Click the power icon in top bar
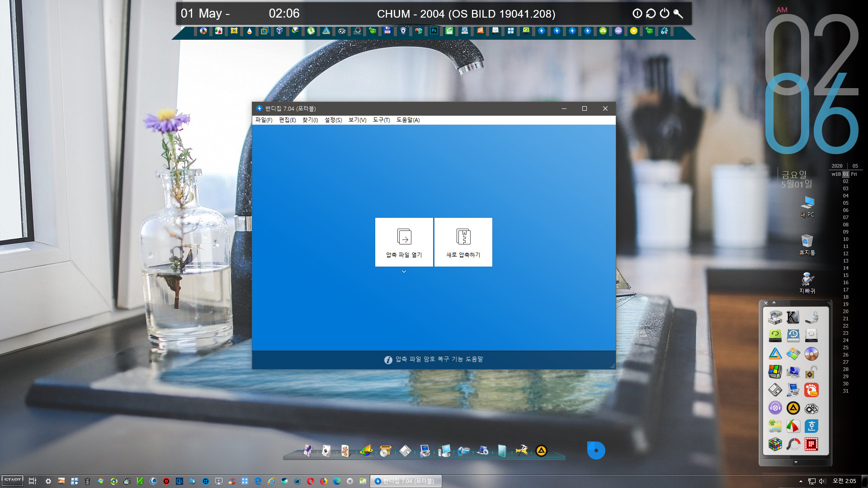Viewport: 868px width, 488px height. tap(664, 14)
